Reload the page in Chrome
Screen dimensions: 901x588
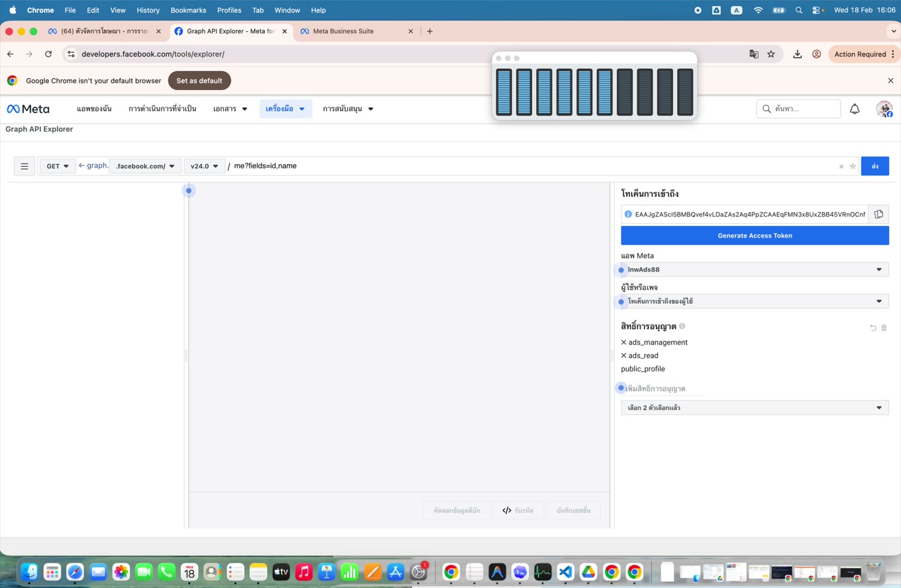[48, 54]
